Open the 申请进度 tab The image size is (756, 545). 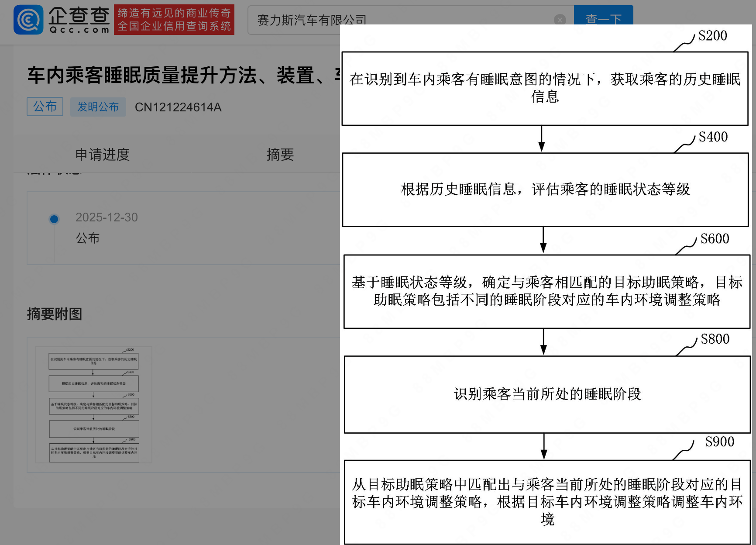[x=102, y=155]
